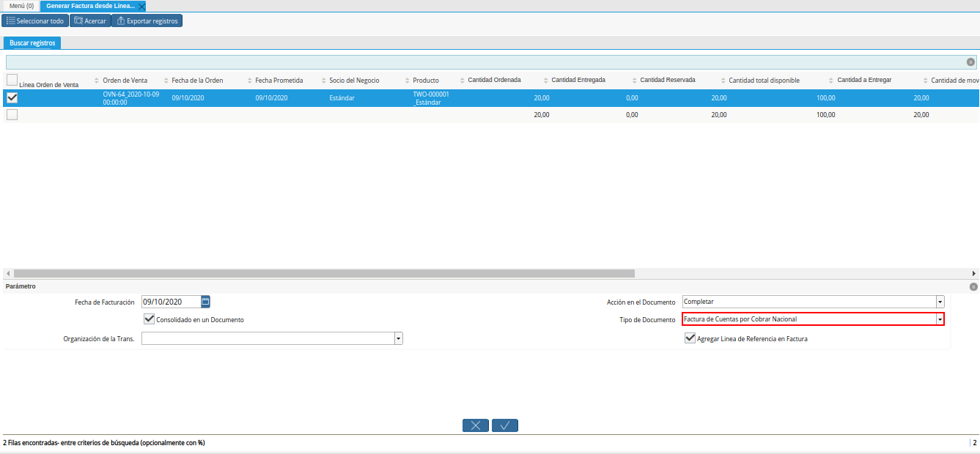The width and height of the screenshot is (980, 454).
Task: Click the cancel X button
Action: pyautogui.click(x=476, y=425)
